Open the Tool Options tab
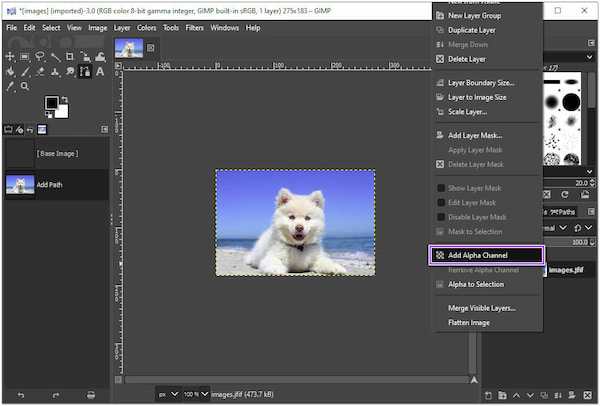This screenshot has height=406, width=600. click(x=8, y=130)
